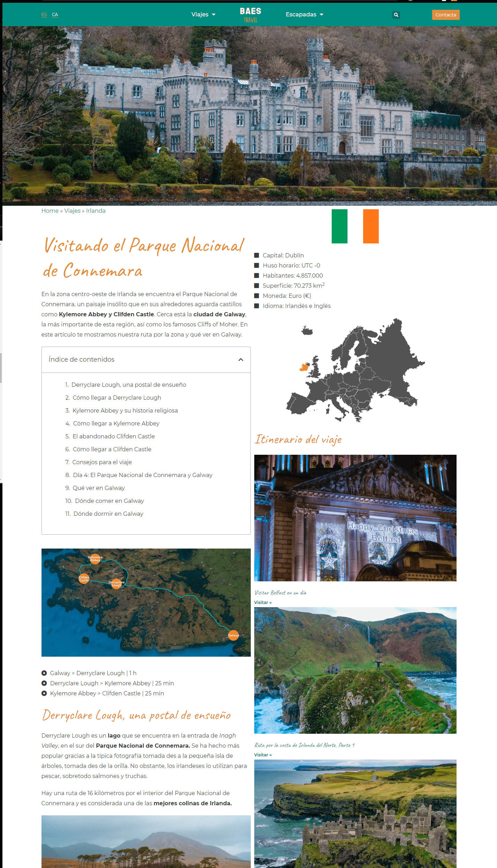Select text 'Moneda: Euro (€)'
497x868 pixels.
287,296
